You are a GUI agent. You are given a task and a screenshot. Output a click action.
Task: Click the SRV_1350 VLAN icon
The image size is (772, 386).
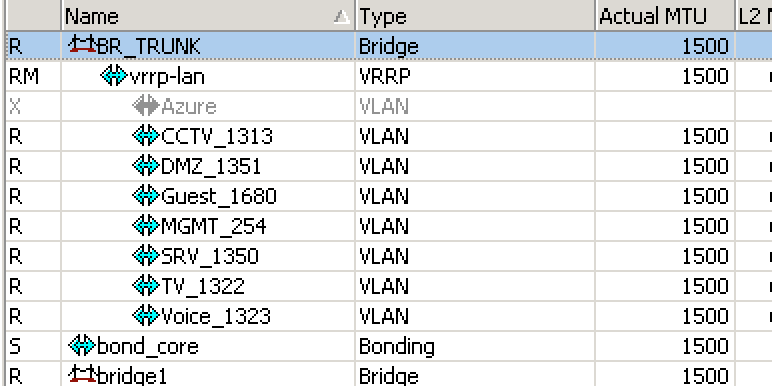[x=146, y=256]
